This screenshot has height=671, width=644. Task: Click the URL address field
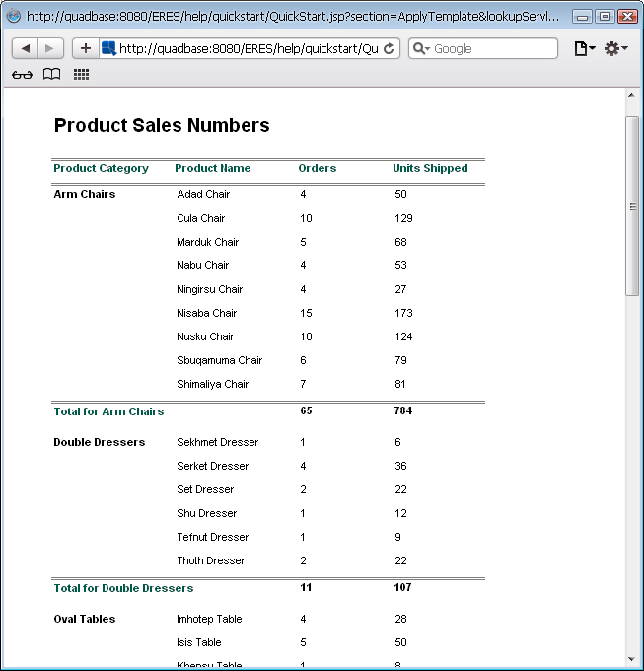coord(249,48)
